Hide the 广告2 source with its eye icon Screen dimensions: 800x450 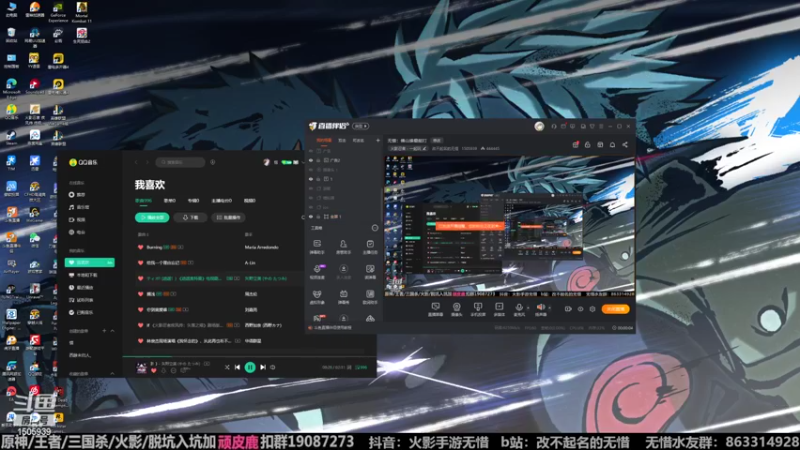(x=311, y=160)
